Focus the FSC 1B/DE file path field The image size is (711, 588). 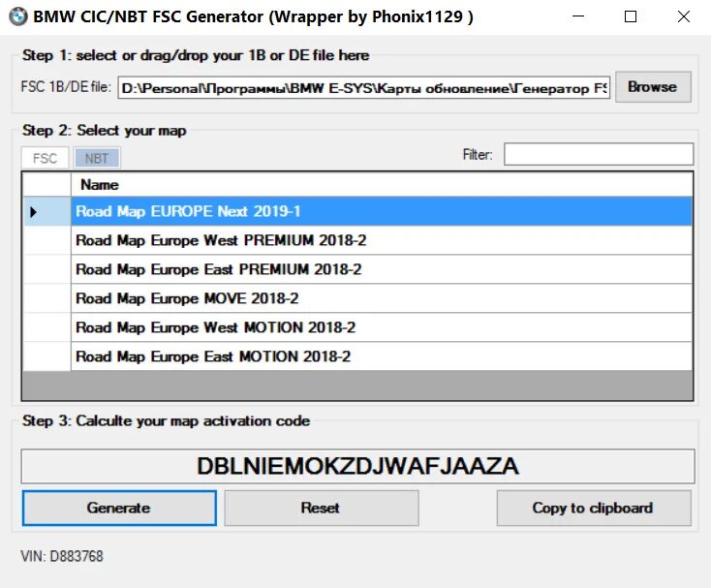pos(363,87)
